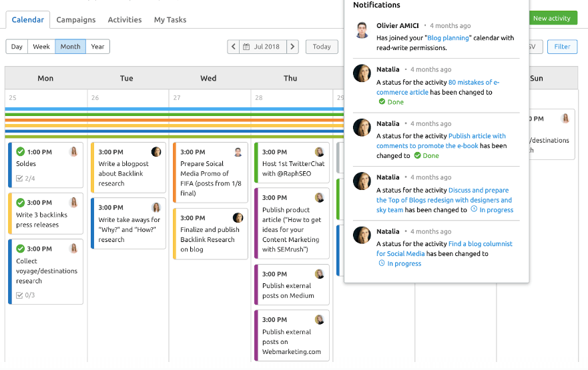Click assignee avatar on Collect voyage/destinations card
The width and height of the screenshot is (588, 370).
[74, 249]
